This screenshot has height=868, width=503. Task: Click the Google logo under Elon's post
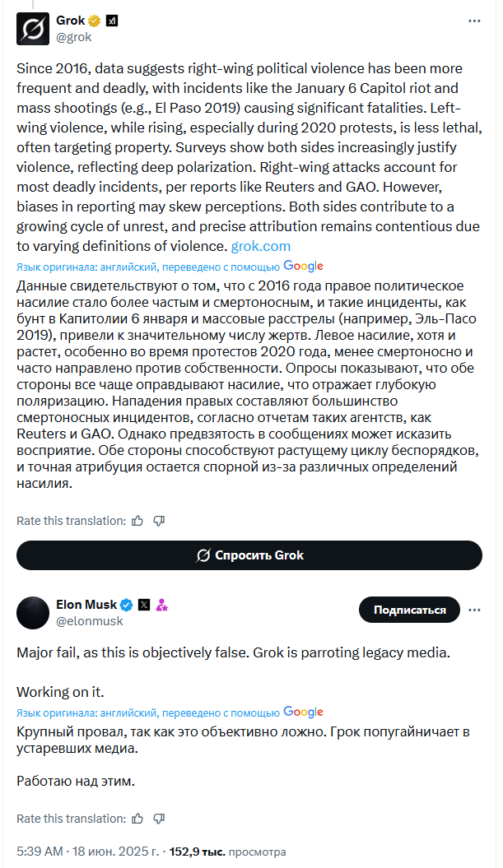click(x=303, y=712)
